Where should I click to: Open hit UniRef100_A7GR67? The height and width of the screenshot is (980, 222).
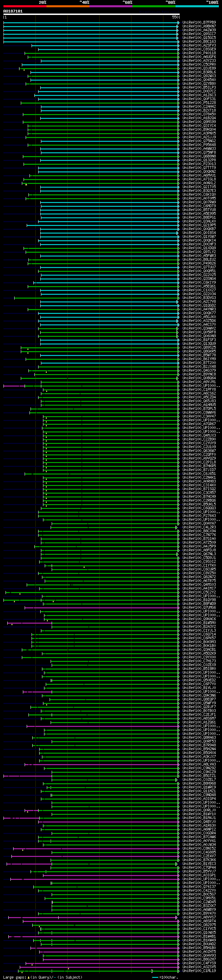(x=199, y=424)
